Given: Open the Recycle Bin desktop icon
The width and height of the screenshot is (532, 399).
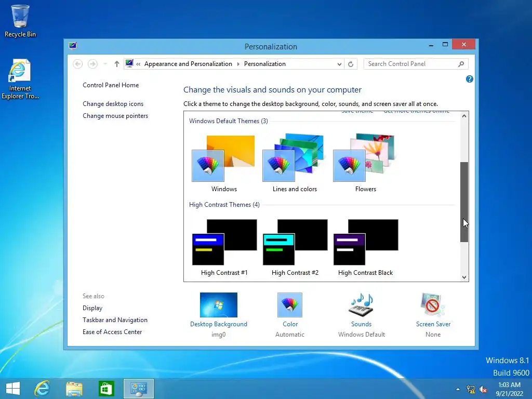Looking at the screenshot, I should (20, 20).
